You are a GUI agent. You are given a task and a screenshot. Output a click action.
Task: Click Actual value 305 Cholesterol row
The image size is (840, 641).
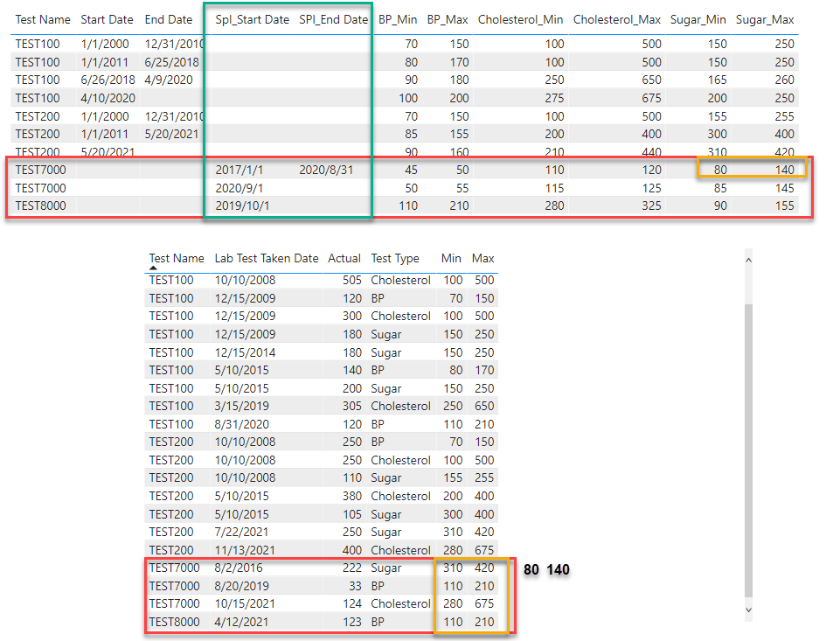tap(352, 407)
